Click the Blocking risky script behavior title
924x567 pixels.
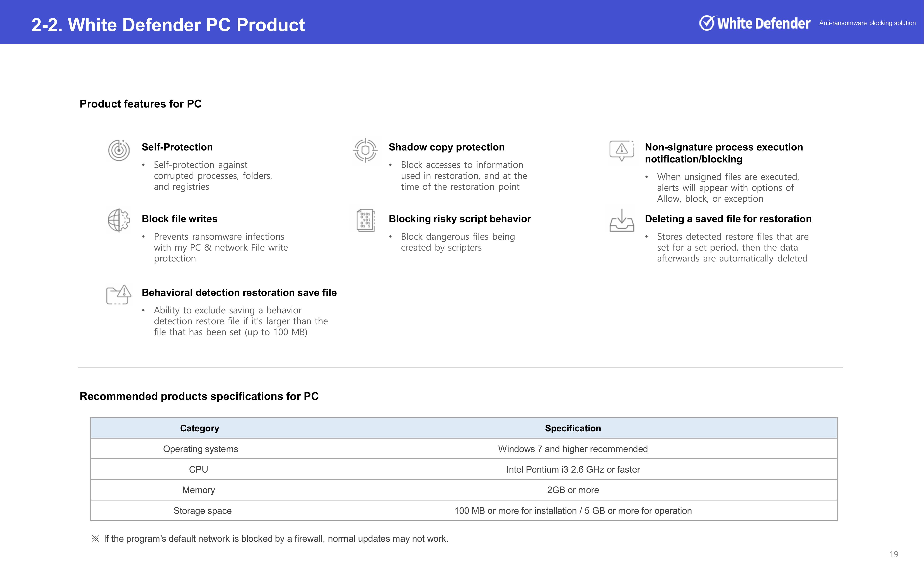tap(459, 219)
